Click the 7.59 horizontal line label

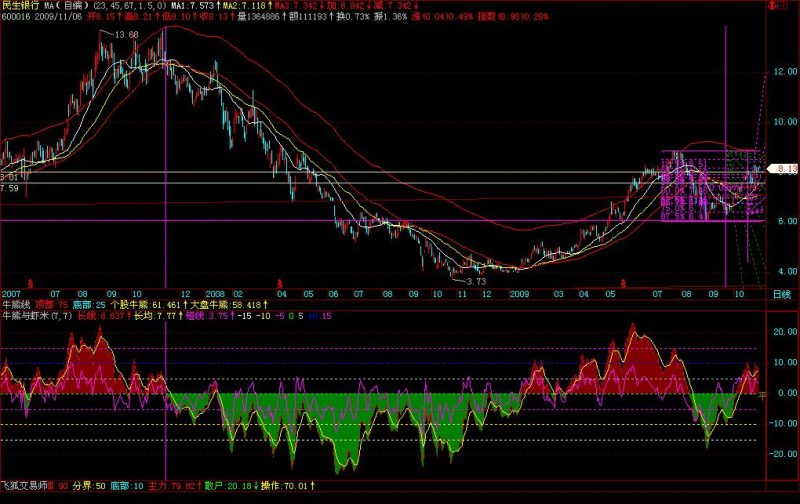point(9,189)
